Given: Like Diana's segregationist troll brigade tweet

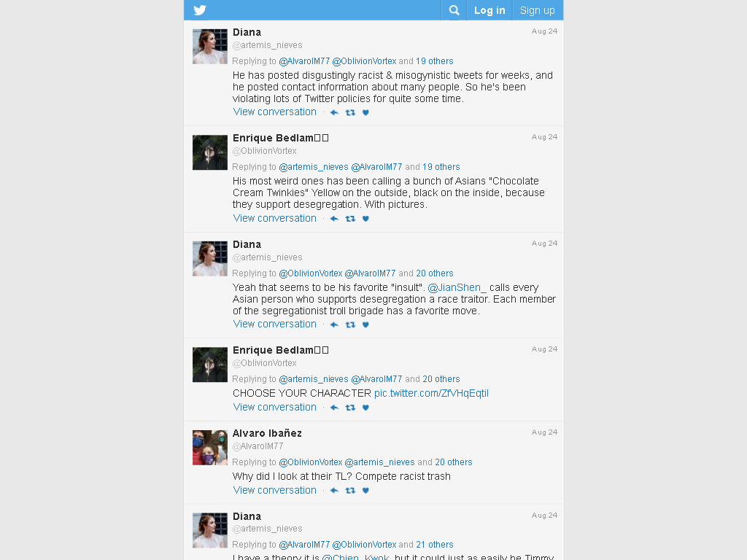Looking at the screenshot, I should [365, 324].
